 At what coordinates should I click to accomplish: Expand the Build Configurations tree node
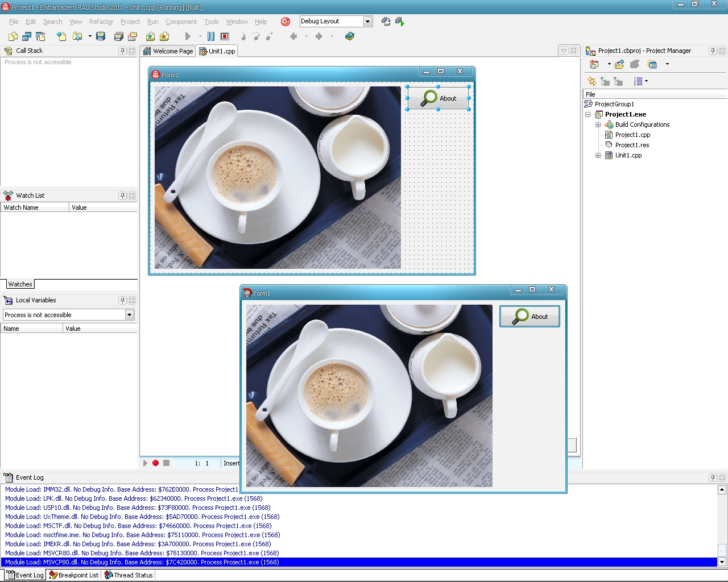pyautogui.click(x=598, y=124)
